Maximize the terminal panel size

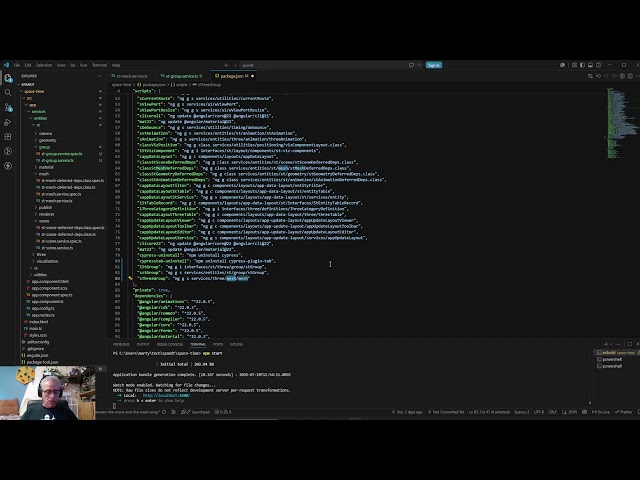pyautogui.click(x=630, y=344)
